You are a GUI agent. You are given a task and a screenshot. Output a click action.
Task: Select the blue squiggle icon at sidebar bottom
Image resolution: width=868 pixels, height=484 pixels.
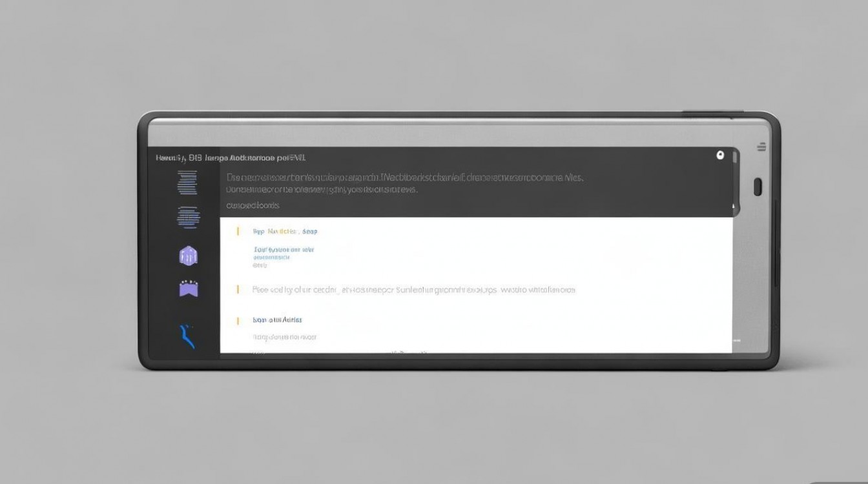tap(187, 336)
